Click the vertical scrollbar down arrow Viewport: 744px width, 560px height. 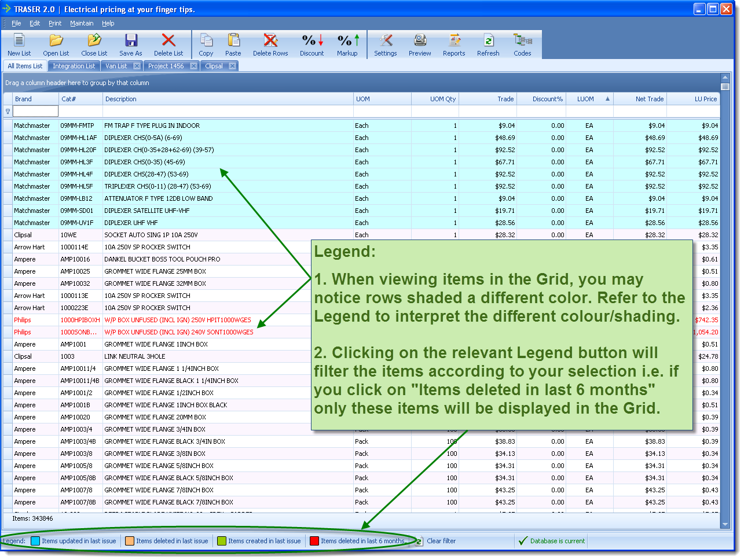[x=725, y=524]
